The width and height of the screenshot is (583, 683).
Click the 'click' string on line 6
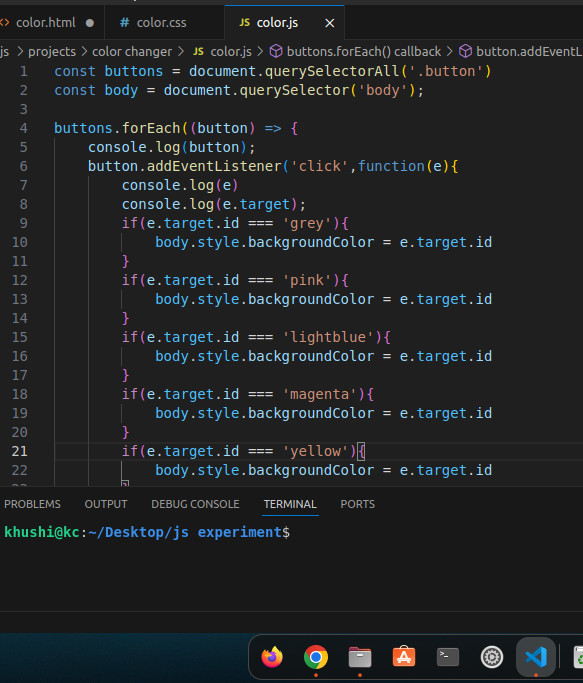[x=319, y=166]
